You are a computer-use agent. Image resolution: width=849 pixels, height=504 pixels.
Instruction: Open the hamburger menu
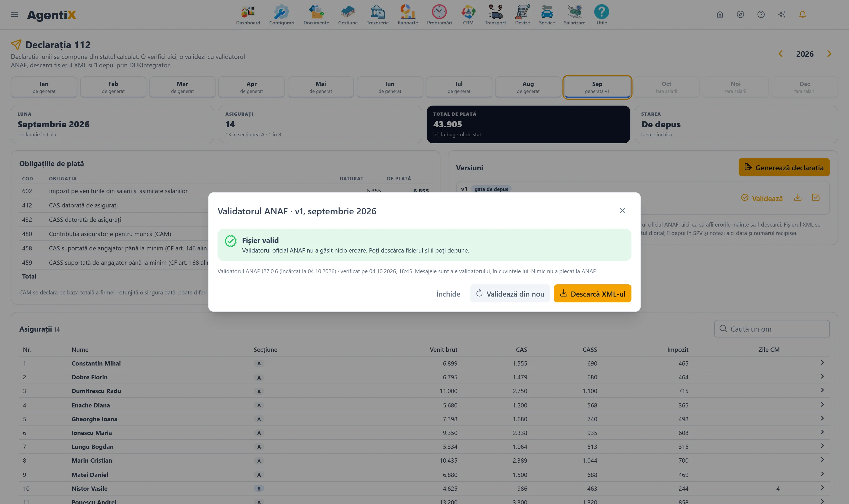pos(14,14)
